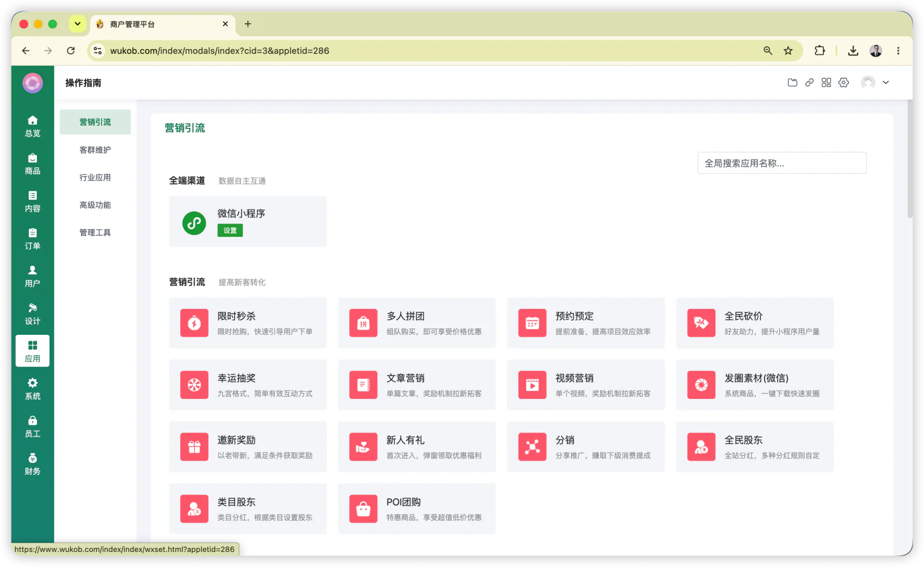Click the 多人拼团 group buy icon
Image resolution: width=924 pixels, height=567 pixels.
click(363, 323)
